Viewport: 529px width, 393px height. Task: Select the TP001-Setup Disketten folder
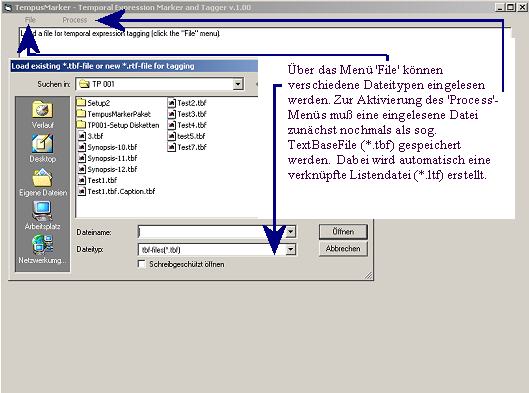pyautogui.click(x=118, y=125)
